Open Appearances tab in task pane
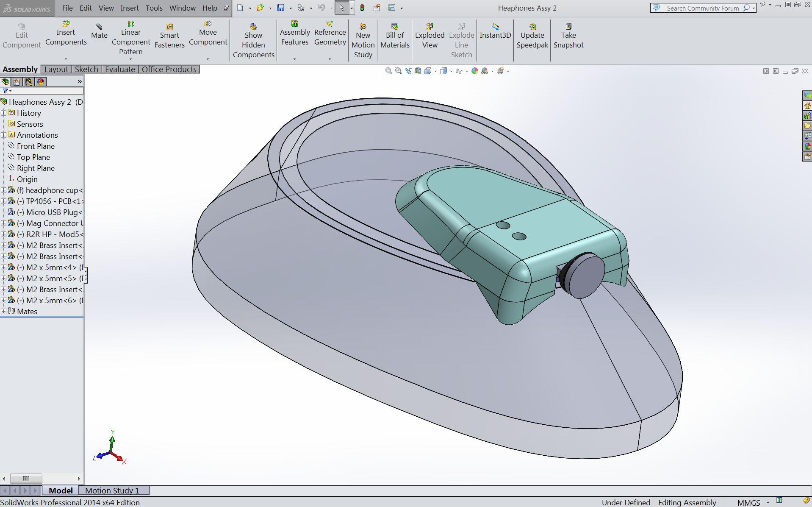812x507 pixels. [x=807, y=146]
